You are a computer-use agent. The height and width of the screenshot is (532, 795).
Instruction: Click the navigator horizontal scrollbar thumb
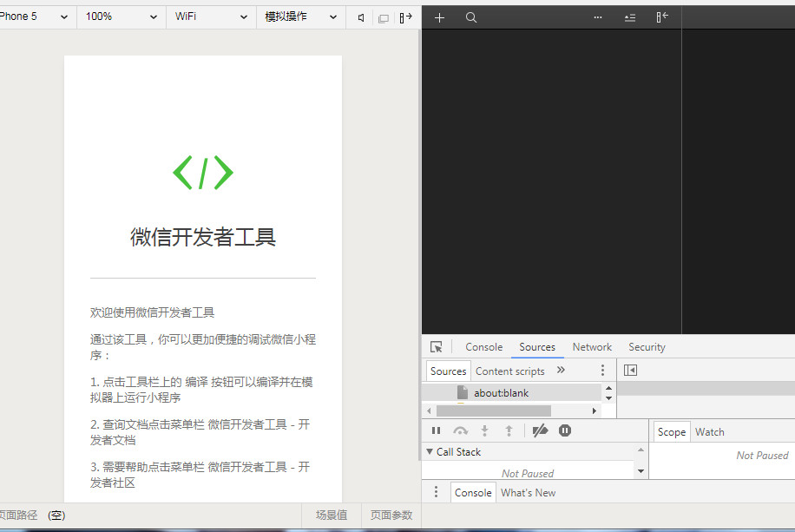[x=493, y=410]
